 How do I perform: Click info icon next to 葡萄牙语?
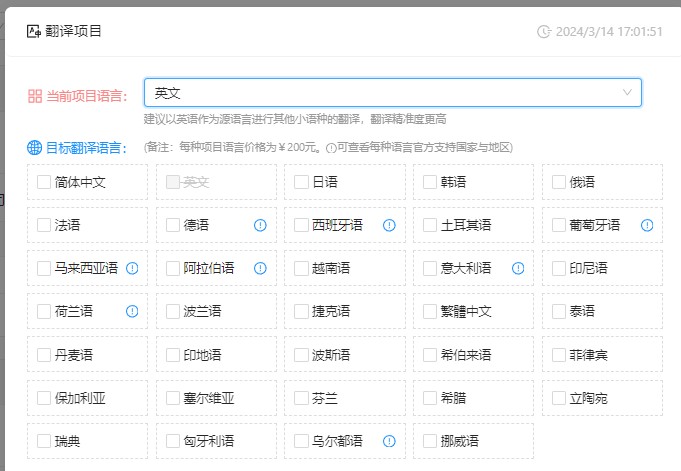pyautogui.click(x=647, y=225)
